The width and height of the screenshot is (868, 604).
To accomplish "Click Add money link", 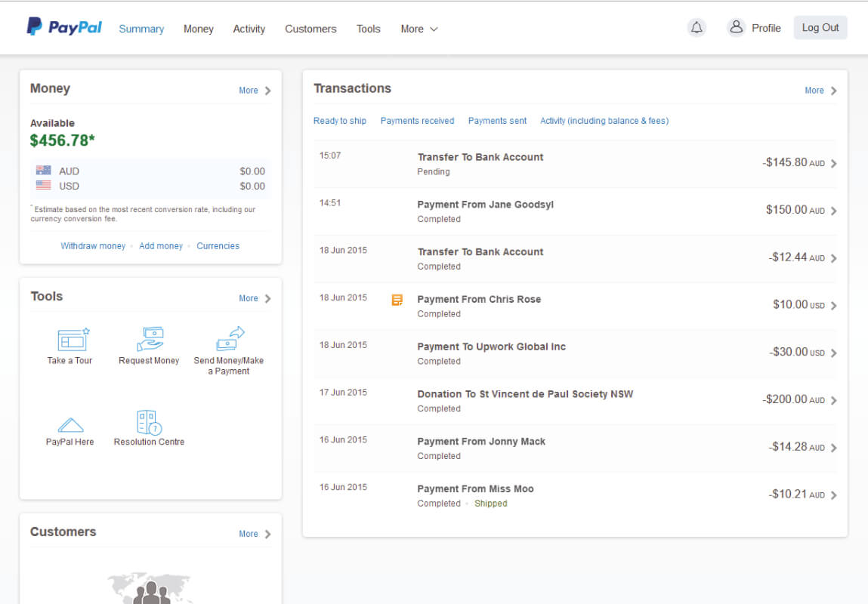I will pyautogui.click(x=161, y=245).
